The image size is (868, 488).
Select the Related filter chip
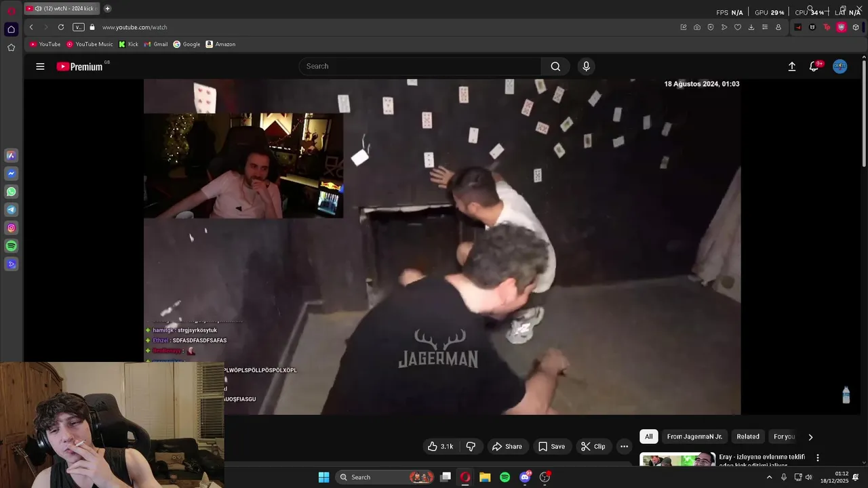[x=748, y=436]
